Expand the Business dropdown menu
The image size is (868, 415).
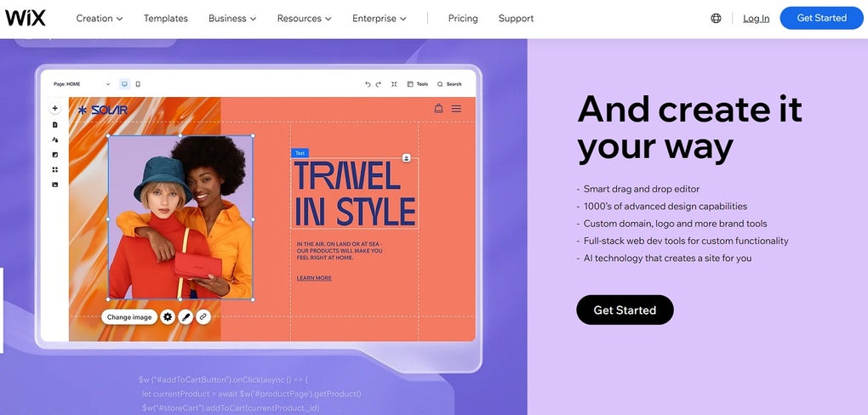tap(232, 18)
